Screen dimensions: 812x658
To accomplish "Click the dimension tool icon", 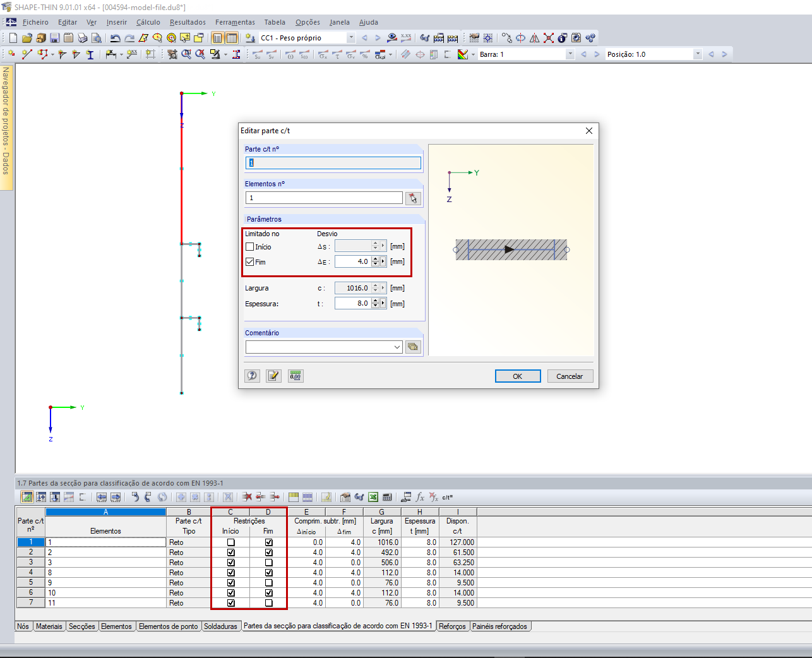I will pos(110,54).
